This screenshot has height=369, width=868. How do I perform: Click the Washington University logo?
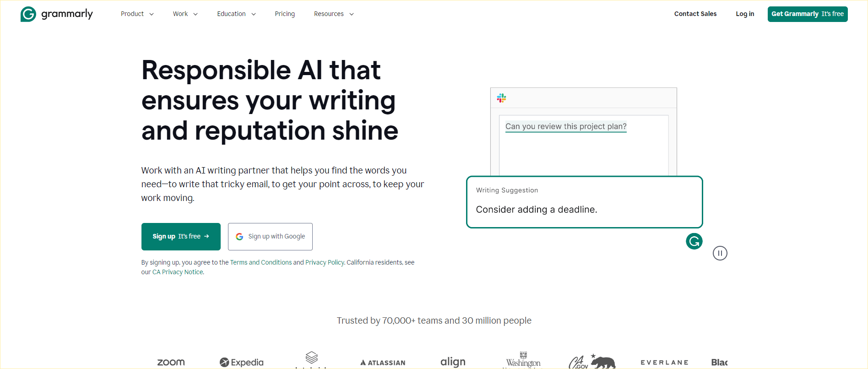click(x=523, y=360)
